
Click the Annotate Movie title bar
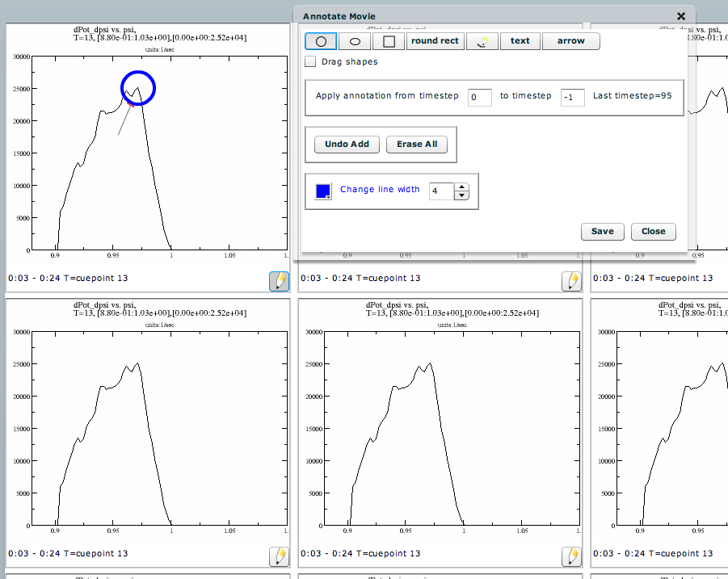click(494, 16)
